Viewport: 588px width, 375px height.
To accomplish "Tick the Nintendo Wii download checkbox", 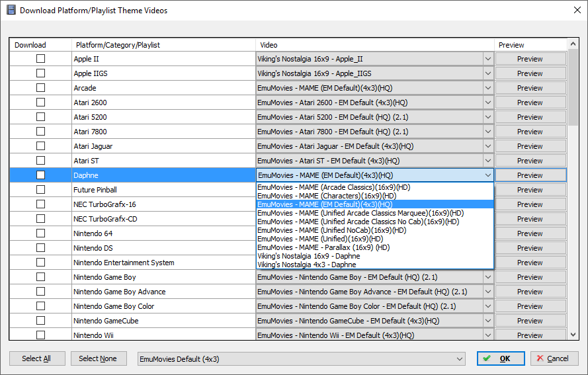I will pyautogui.click(x=40, y=335).
